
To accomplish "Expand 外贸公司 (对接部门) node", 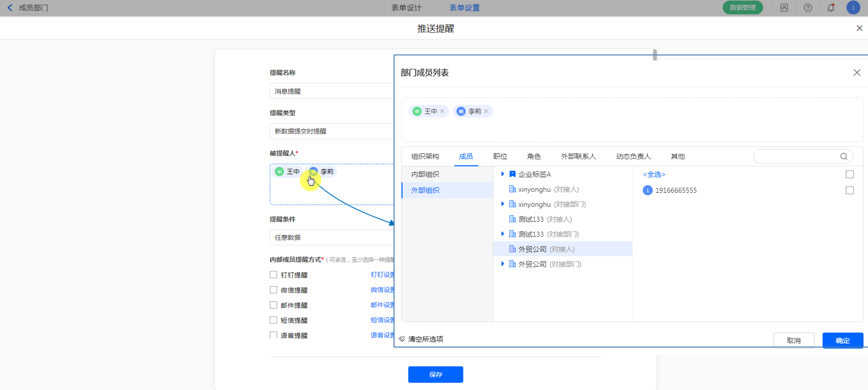I will click(502, 264).
